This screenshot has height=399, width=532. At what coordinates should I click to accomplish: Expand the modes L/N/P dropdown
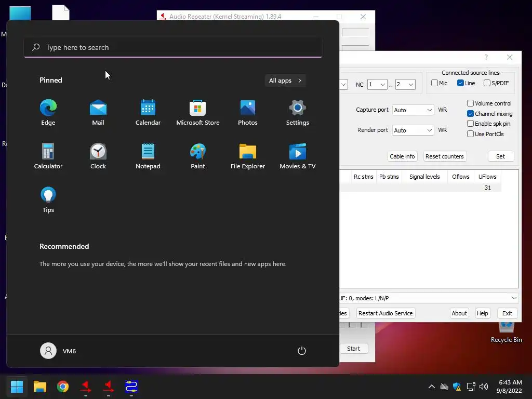click(x=429, y=298)
